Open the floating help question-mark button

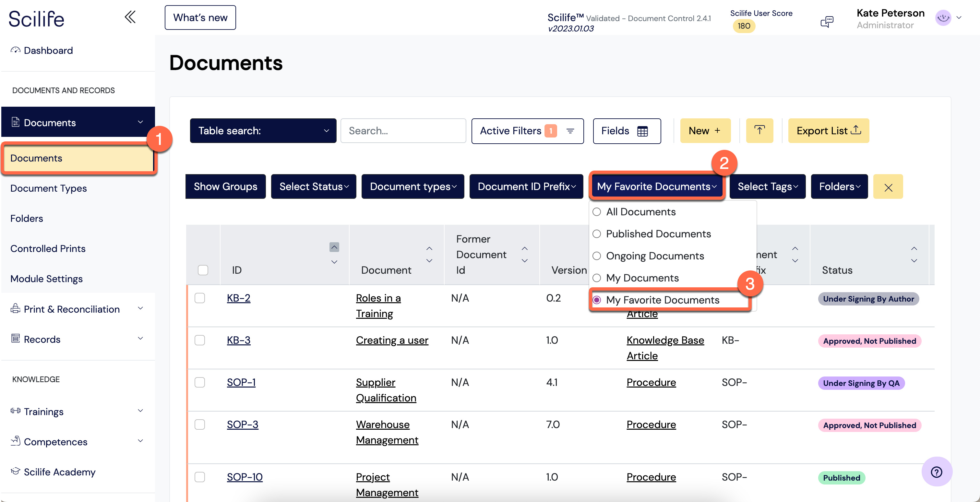pyautogui.click(x=937, y=472)
